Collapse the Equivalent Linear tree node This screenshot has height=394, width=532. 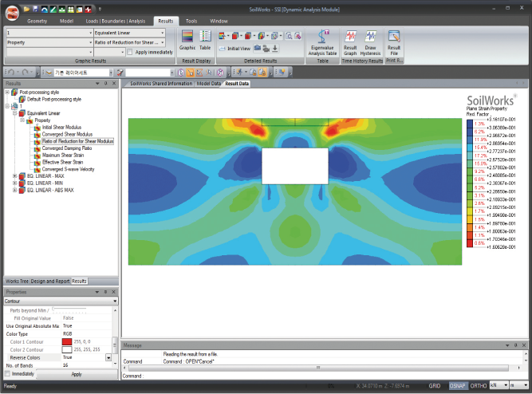coord(14,113)
